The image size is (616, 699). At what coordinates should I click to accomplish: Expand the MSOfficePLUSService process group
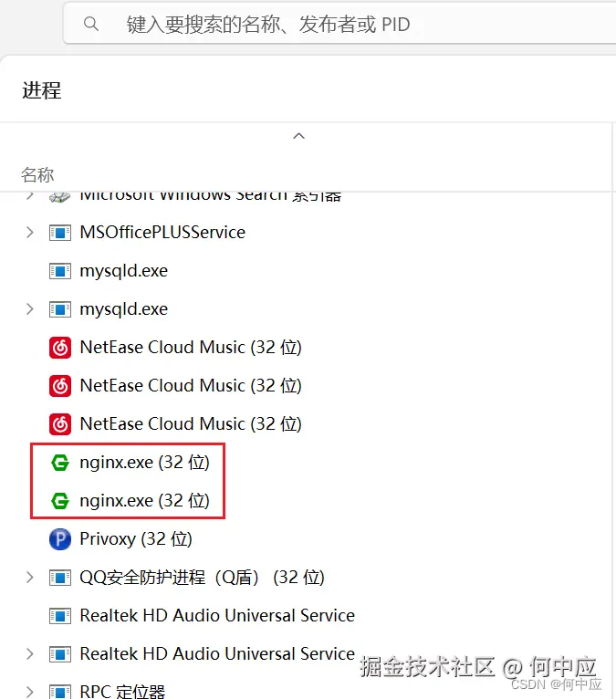(30, 233)
